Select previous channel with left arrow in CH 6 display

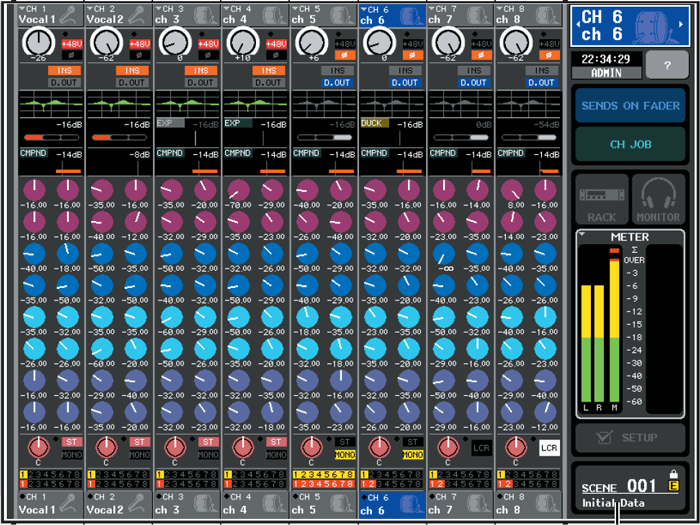click(x=576, y=24)
